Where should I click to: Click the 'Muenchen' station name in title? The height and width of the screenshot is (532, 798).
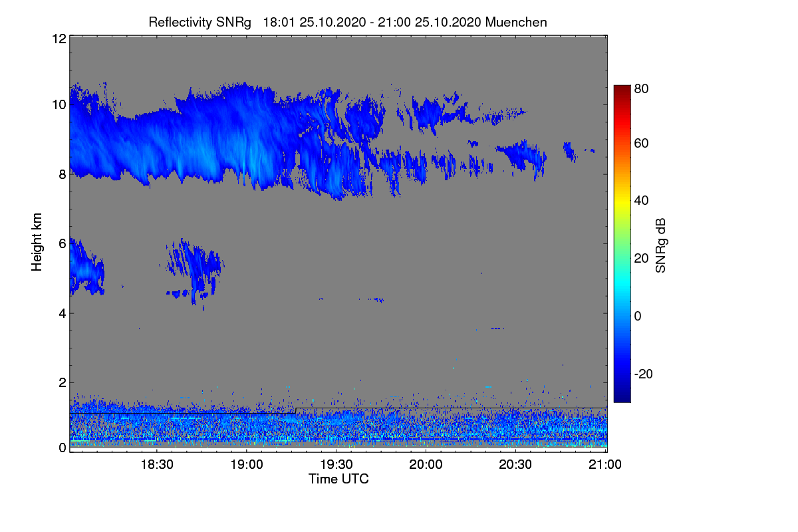pos(517,22)
